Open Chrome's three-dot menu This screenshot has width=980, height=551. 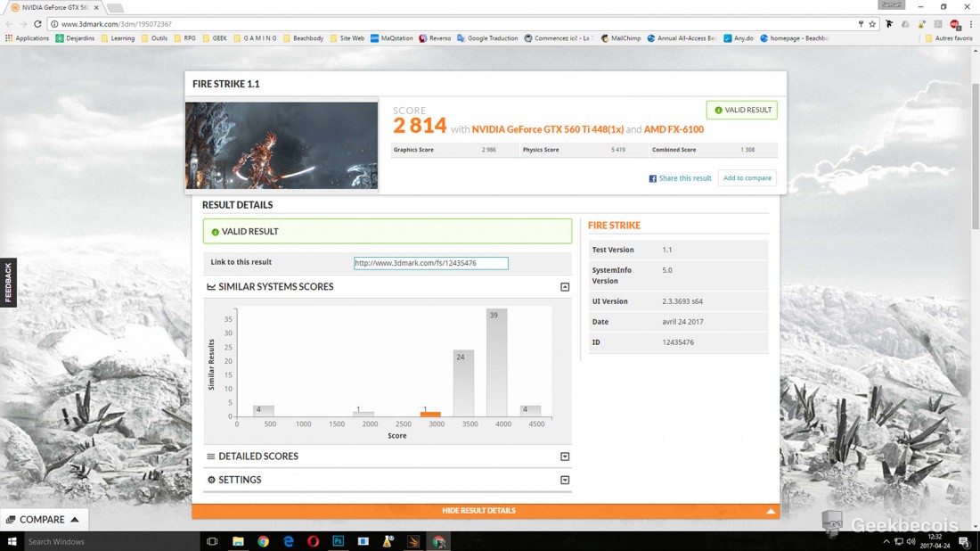(970, 24)
